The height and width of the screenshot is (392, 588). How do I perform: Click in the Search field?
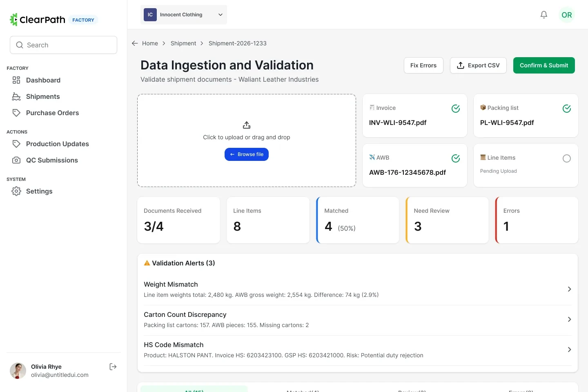point(64,45)
